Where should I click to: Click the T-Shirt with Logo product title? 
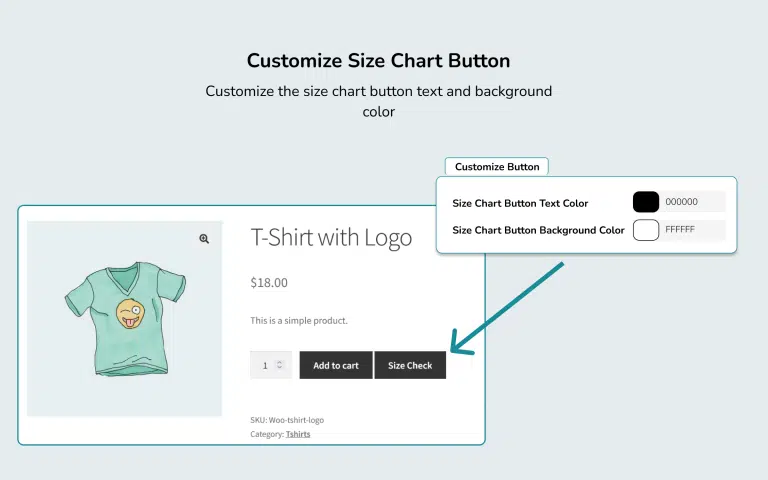[331, 238]
